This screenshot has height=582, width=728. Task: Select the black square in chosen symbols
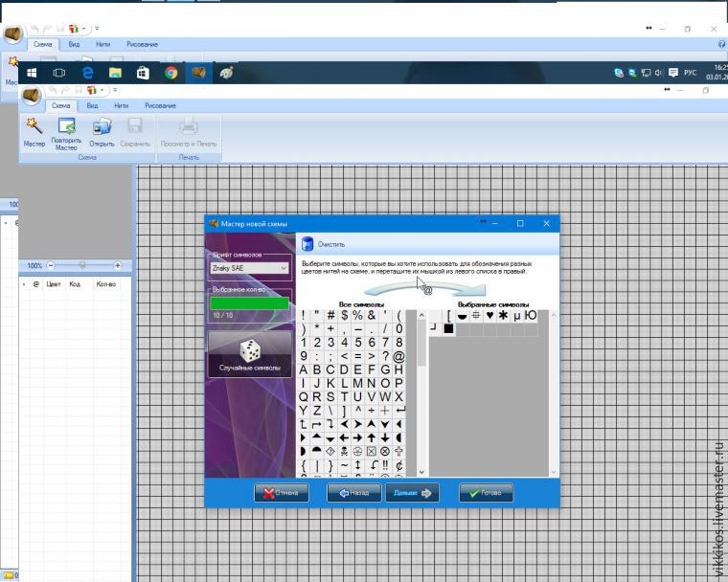448,329
